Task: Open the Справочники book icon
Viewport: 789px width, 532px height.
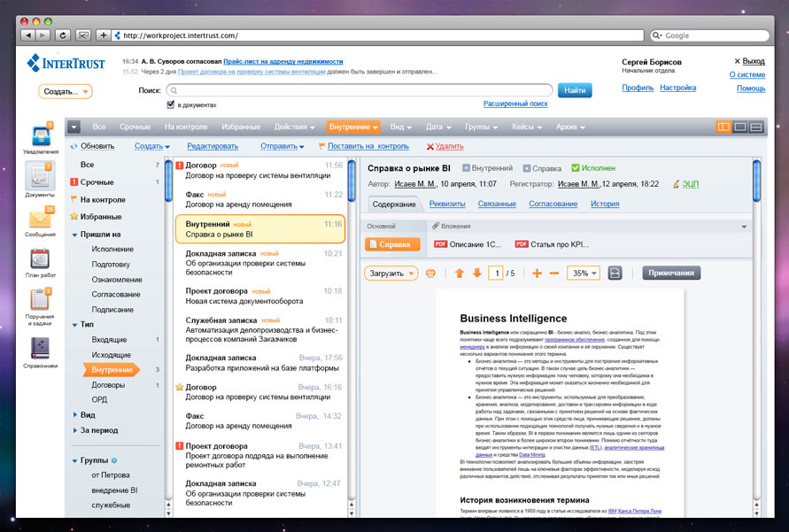Action: (x=40, y=349)
